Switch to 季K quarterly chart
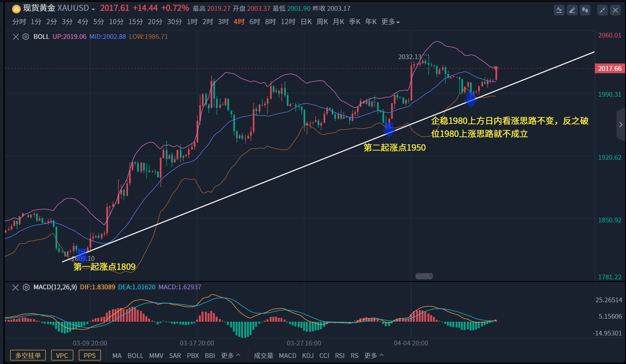 (x=355, y=22)
